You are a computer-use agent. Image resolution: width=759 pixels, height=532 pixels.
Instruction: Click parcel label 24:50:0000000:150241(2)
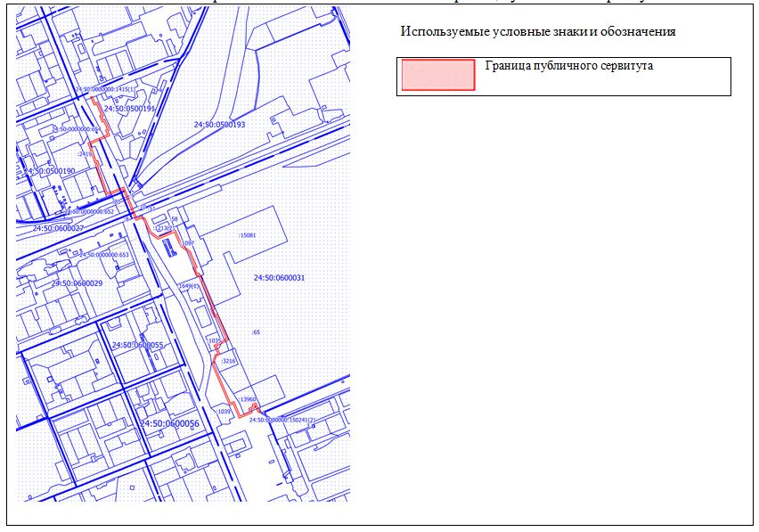coord(282,420)
